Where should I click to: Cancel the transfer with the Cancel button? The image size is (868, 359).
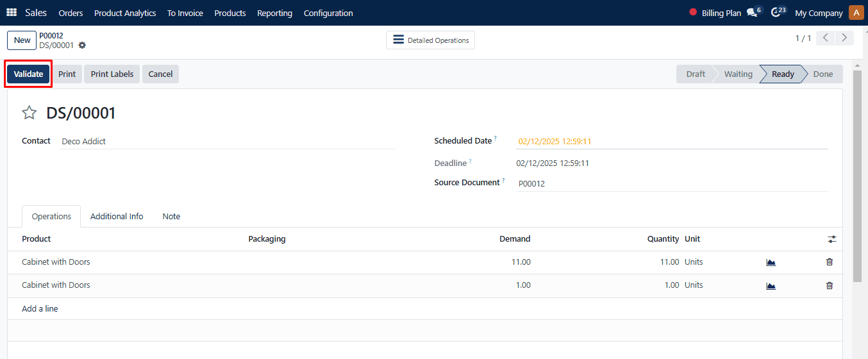[x=160, y=74]
